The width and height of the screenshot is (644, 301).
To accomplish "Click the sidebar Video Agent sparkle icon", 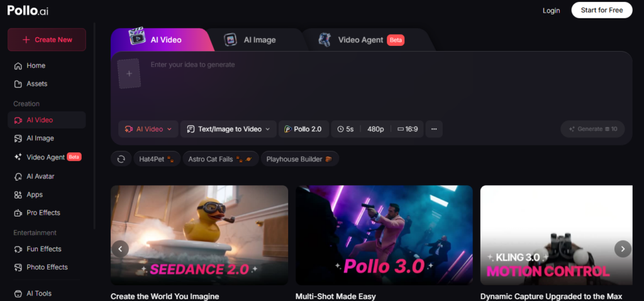I will (x=18, y=157).
